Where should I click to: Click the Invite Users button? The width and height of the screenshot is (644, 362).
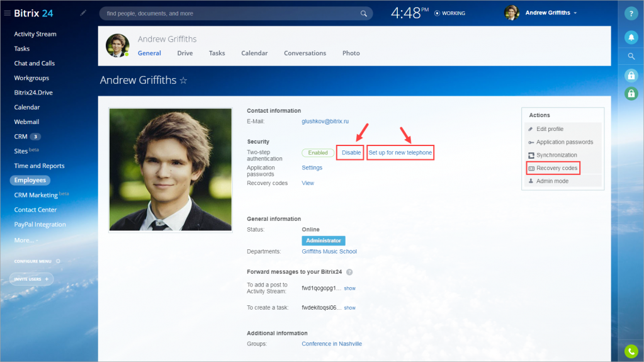[31, 279]
